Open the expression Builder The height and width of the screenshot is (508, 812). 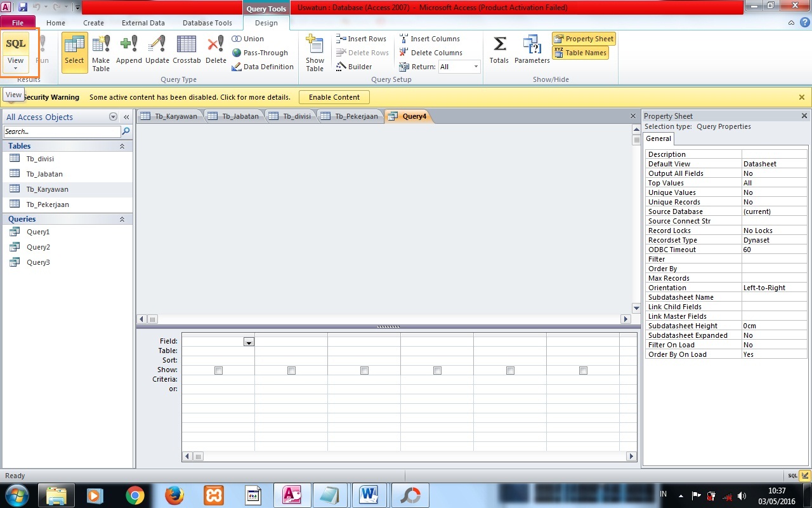tap(354, 67)
